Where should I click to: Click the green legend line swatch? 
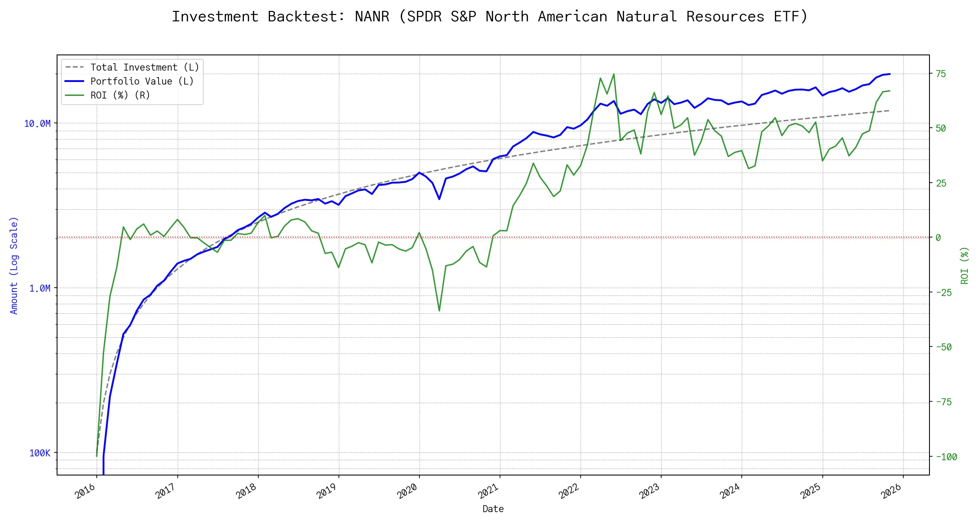coord(74,95)
